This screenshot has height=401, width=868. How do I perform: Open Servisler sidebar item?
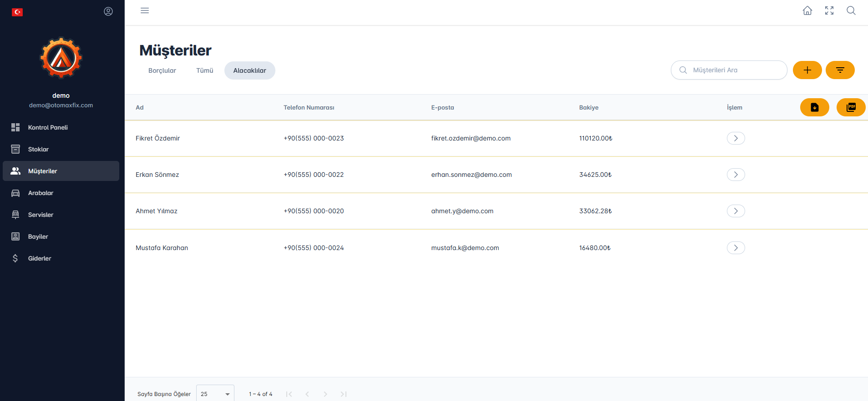[x=61, y=215]
